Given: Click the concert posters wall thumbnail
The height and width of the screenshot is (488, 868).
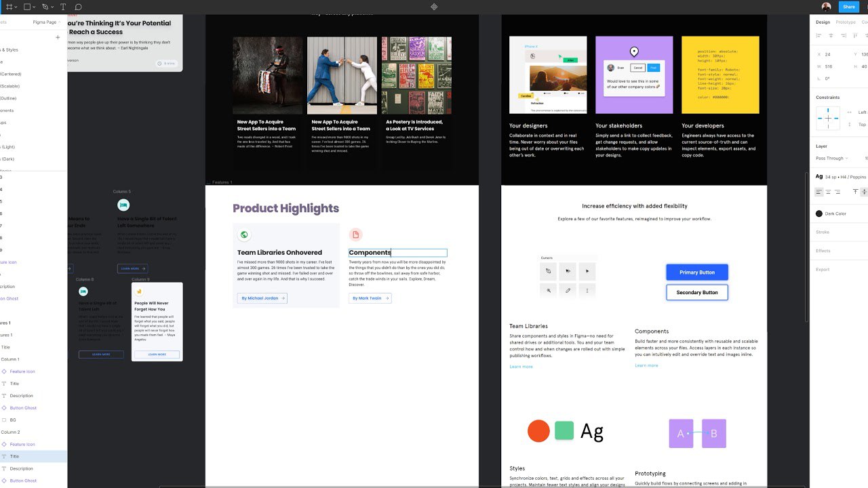Looking at the screenshot, I should tap(416, 75).
